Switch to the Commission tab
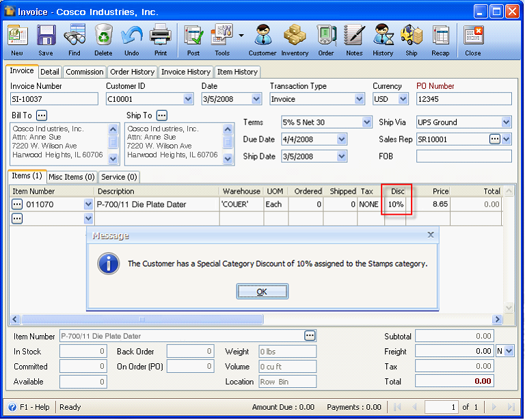This screenshot has height=420, width=525. [x=85, y=72]
